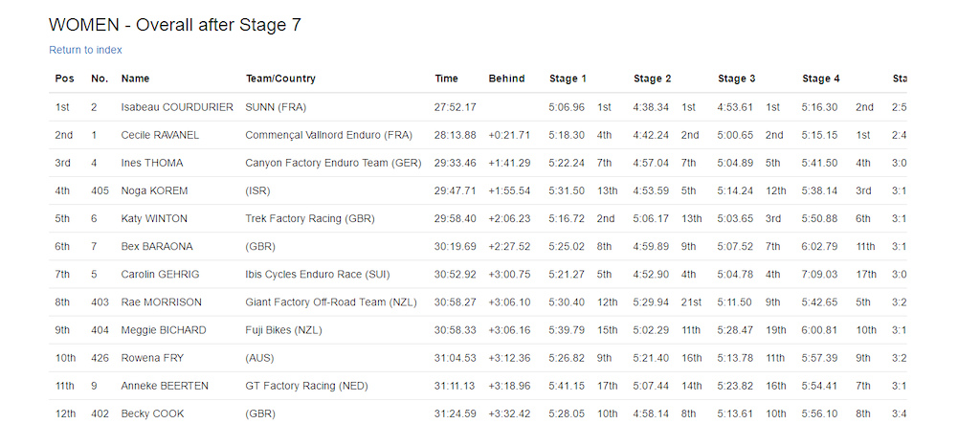Click the Team/Country column header
The image size is (980, 424).
280,78
